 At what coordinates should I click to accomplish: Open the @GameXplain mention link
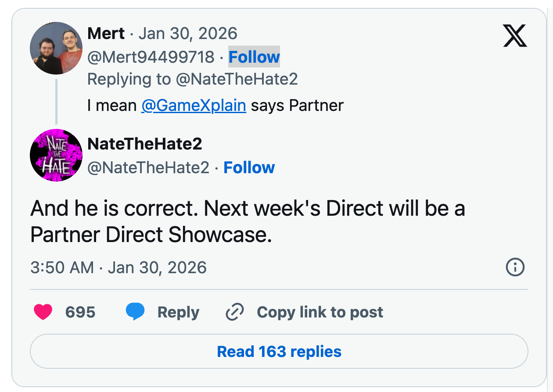click(194, 105)
